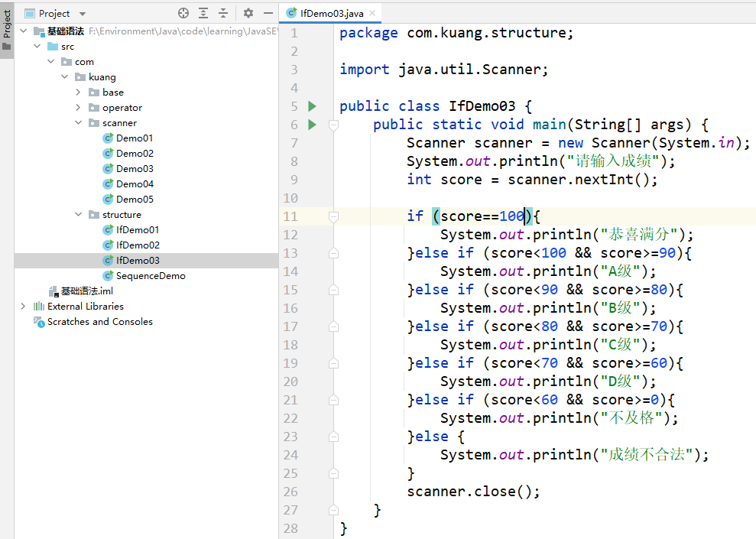Click the Expand All icon in Project toolbar

tap(203, 13)
